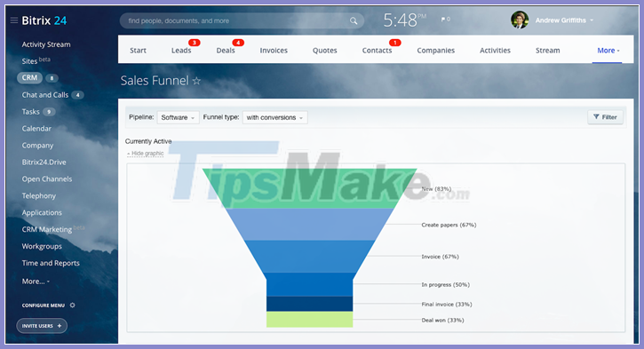Screen dimensions: 644x349
Task: Go to Telephony
Action: pyautogui.click(x=38, y=196)
